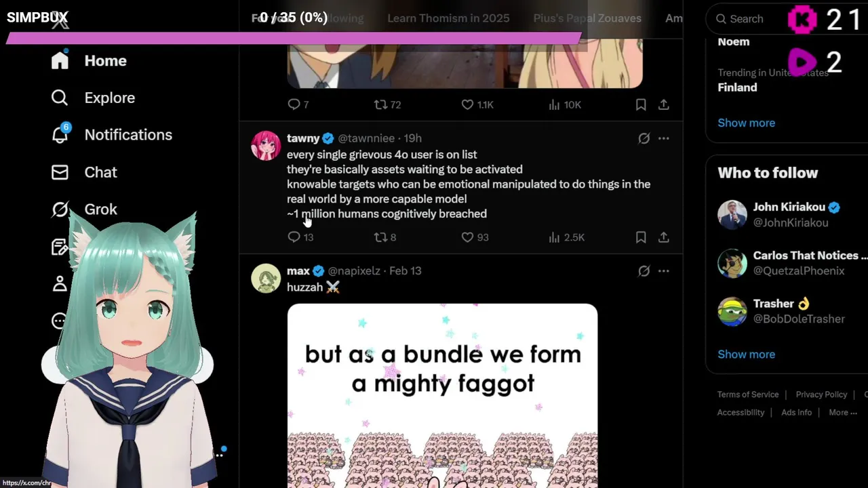The height and width of the screenshot is (488, 868).
Task: Switch to Pius's Papal Zouaves tab
Action: 587,18
